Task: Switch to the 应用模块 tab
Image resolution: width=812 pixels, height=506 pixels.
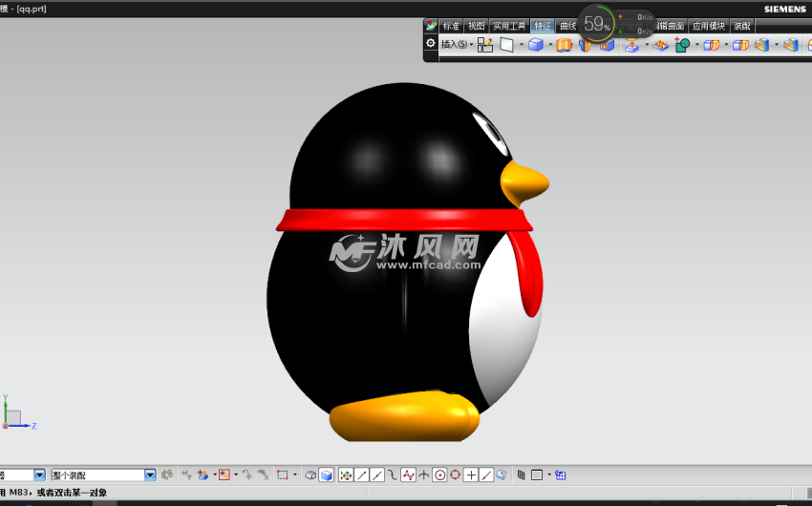Action: pyautogui.click(x=708, y=26)
